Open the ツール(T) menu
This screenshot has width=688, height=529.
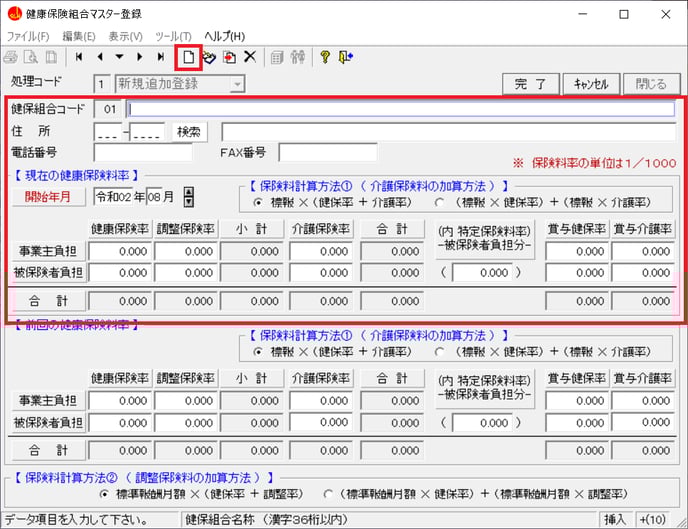[x=173, y=36]
